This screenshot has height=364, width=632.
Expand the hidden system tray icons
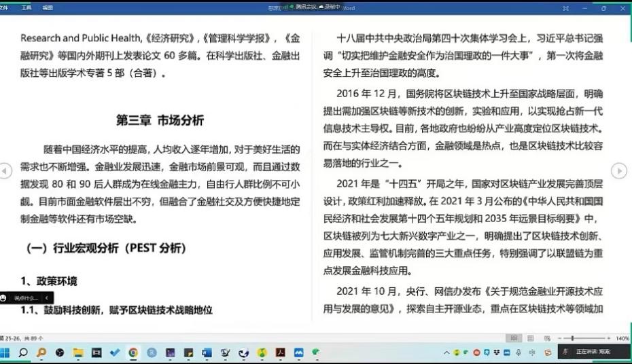point(446,352)
